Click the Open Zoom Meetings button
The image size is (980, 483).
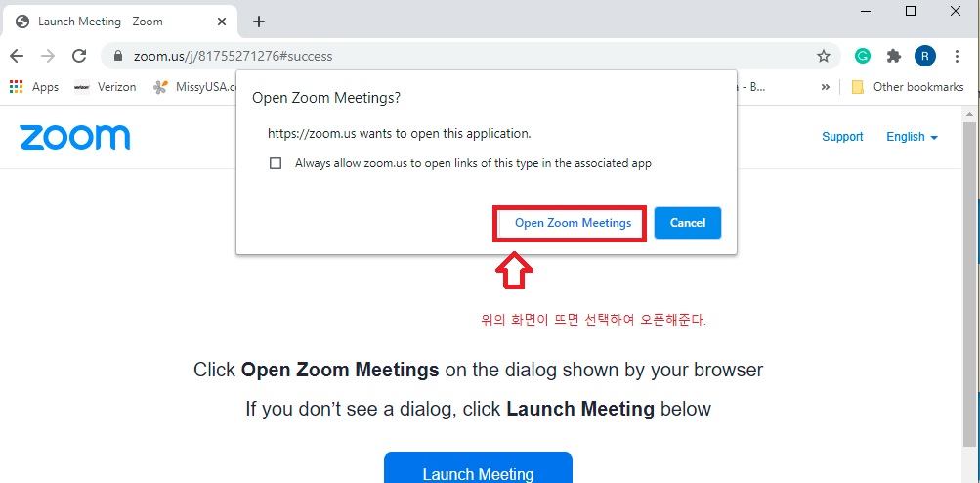pos(573,223)
